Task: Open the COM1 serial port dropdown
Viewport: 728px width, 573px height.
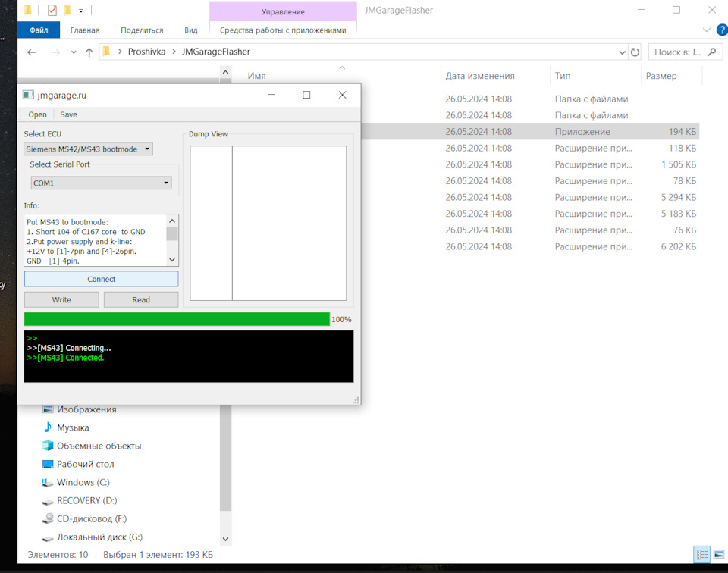Action: [101, 183]
